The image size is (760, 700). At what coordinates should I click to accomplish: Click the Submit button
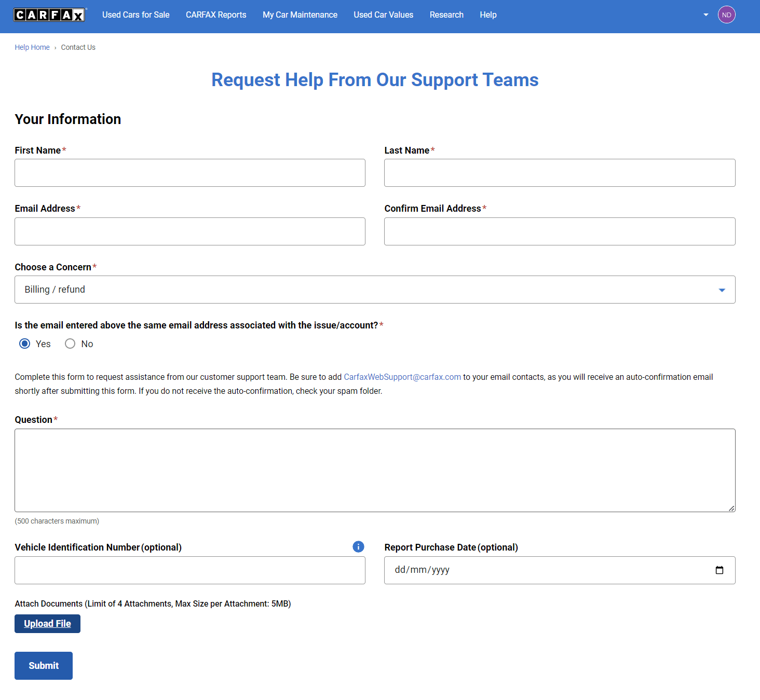[43, 665]
